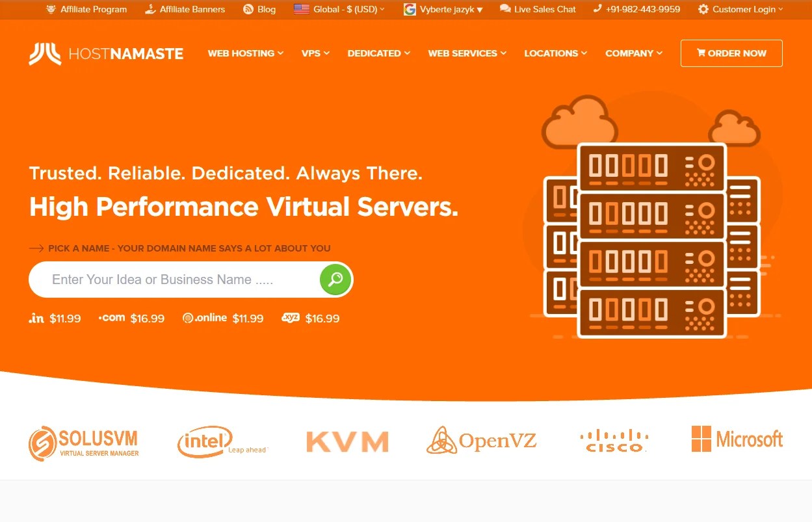
Task: Open the Affiliate Program link
Action: coord(86,9)
